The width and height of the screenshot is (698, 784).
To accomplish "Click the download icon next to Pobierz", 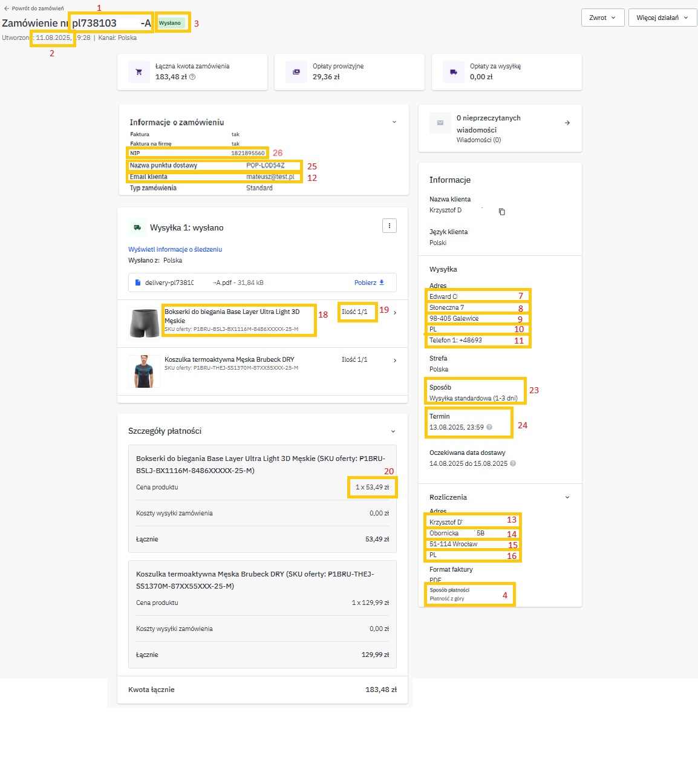I will [x=382, y=283].
